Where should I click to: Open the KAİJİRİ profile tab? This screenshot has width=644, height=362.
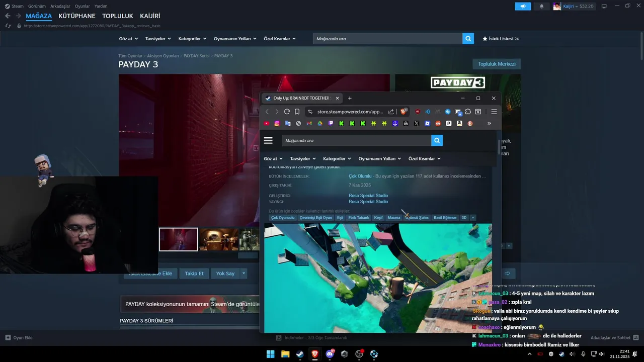tap(150, 16)
